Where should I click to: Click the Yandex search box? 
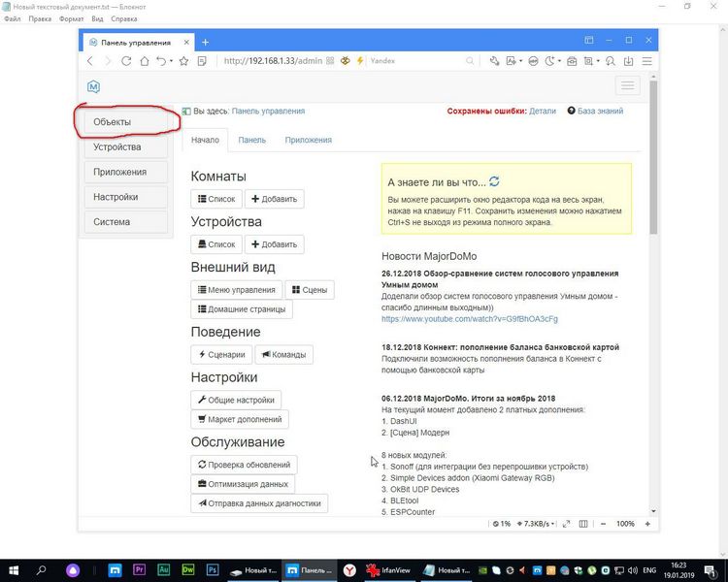tap(416, 61)
